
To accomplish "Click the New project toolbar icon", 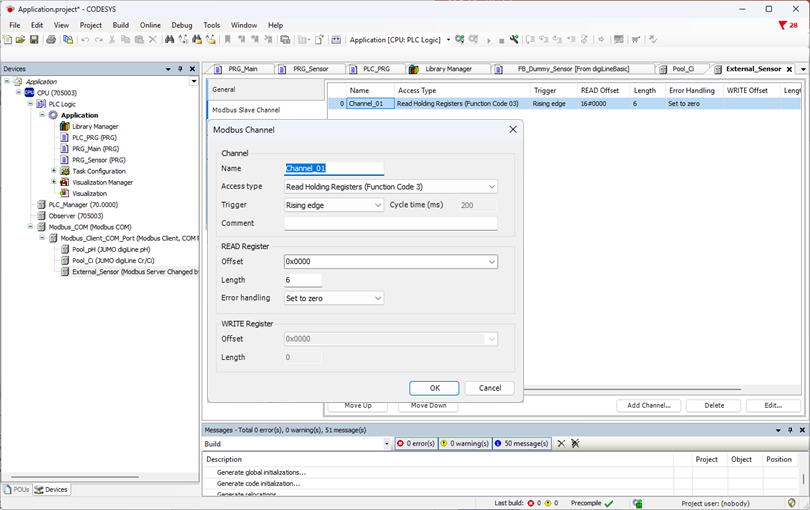I will click(x=7, y=40).
